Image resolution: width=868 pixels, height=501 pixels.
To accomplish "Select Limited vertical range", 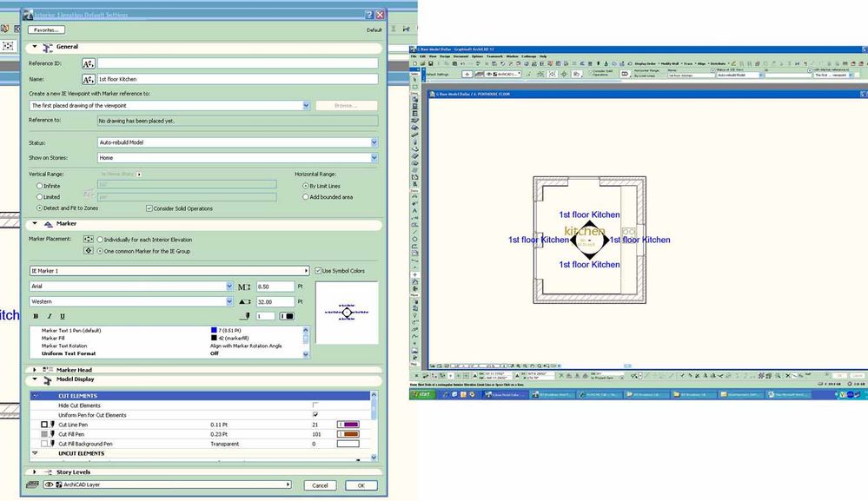I will (x=39, y=197).
